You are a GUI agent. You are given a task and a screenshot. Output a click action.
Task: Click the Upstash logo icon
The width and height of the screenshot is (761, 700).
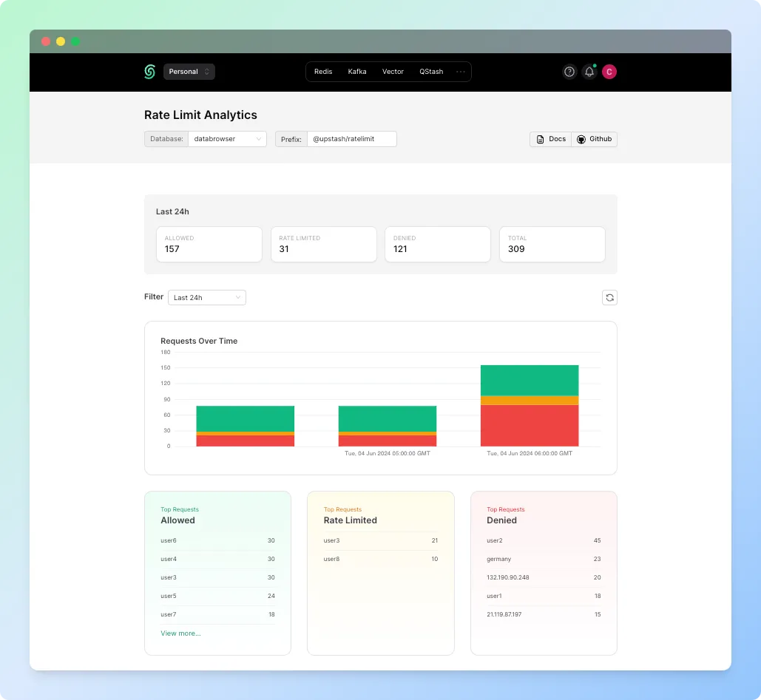(x=150, y=72)
